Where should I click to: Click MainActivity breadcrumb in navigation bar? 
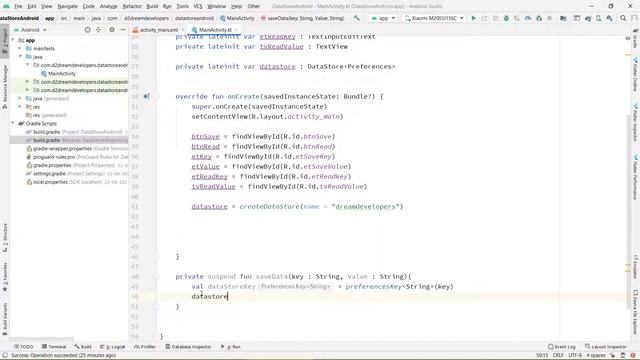(x=237, y=18)
